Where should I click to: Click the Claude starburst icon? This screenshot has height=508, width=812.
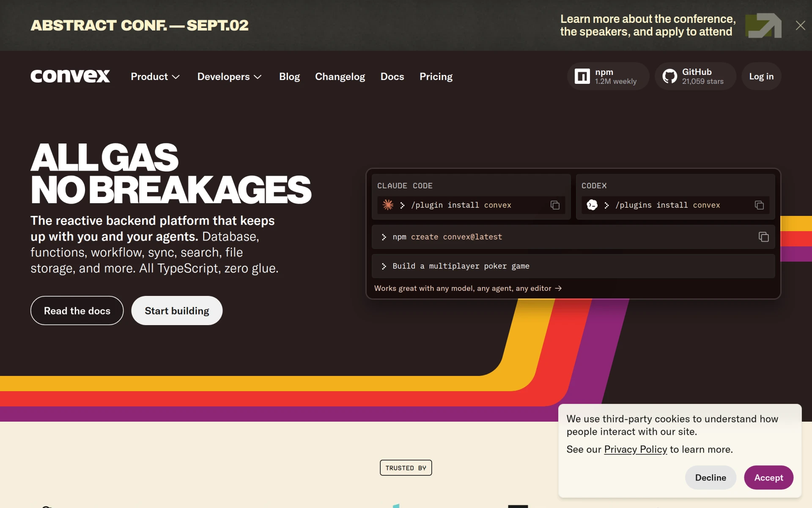coord(388,205)
